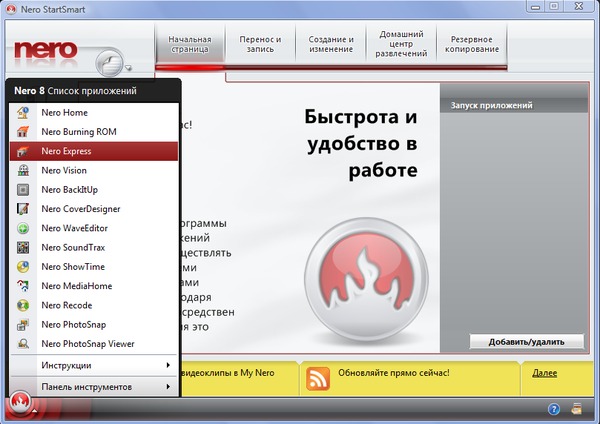Screen dimensions: 600x424
Task: Follow the Далее link
Action: pos(544,373)
